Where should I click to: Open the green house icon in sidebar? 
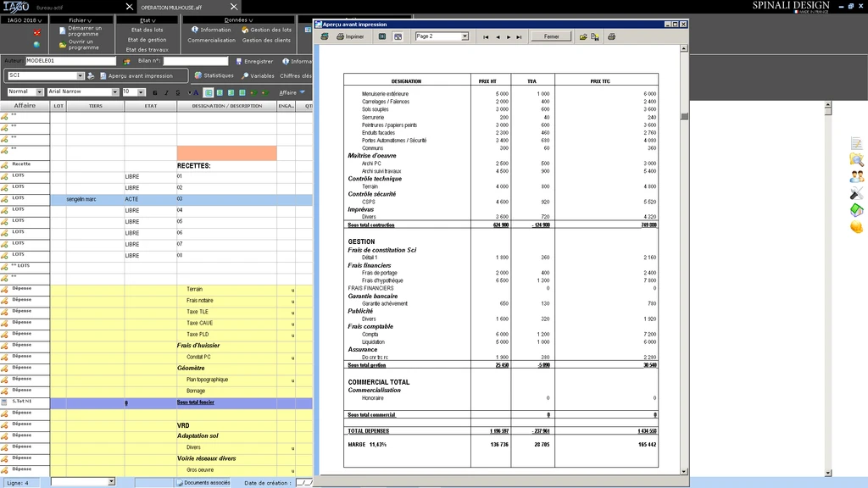click(x=856, y=209)
